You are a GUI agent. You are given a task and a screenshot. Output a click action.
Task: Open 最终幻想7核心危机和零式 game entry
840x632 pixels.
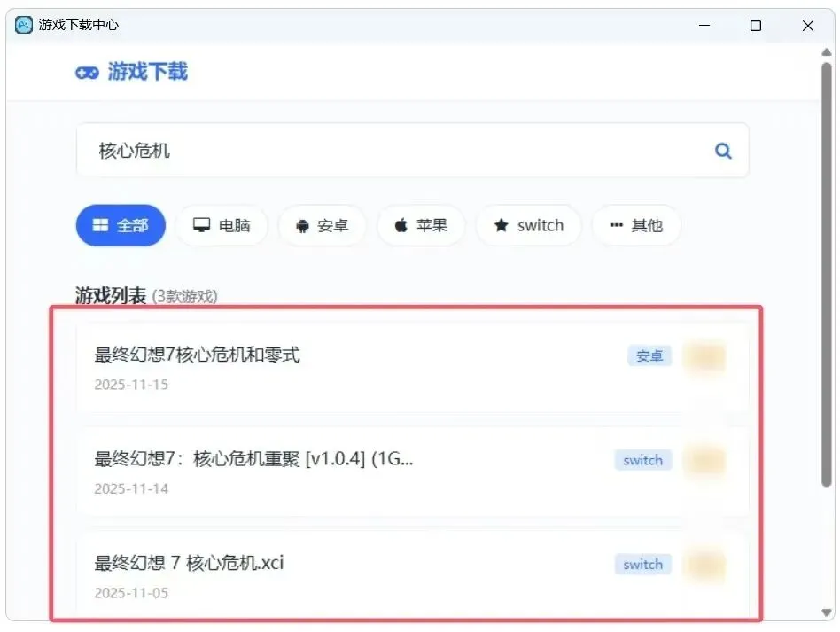412,367
